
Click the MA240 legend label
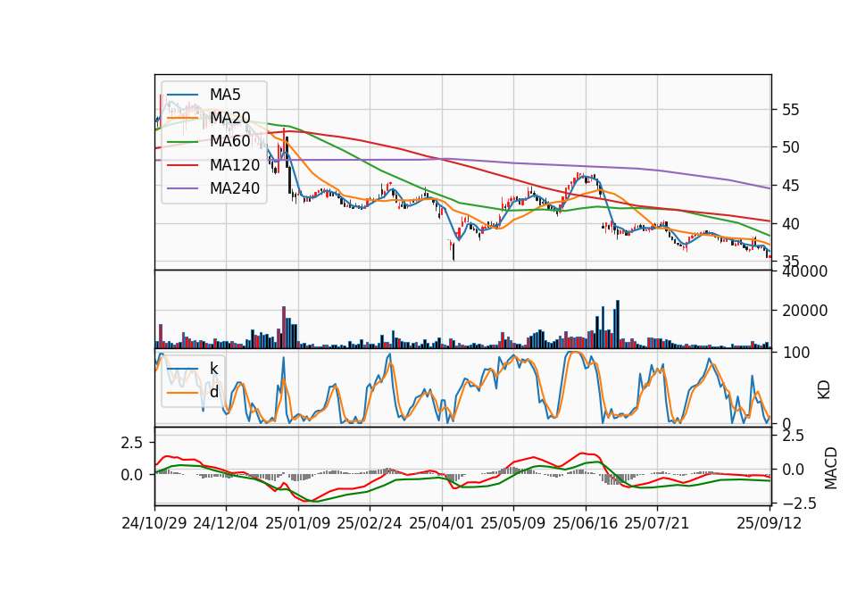235,188
